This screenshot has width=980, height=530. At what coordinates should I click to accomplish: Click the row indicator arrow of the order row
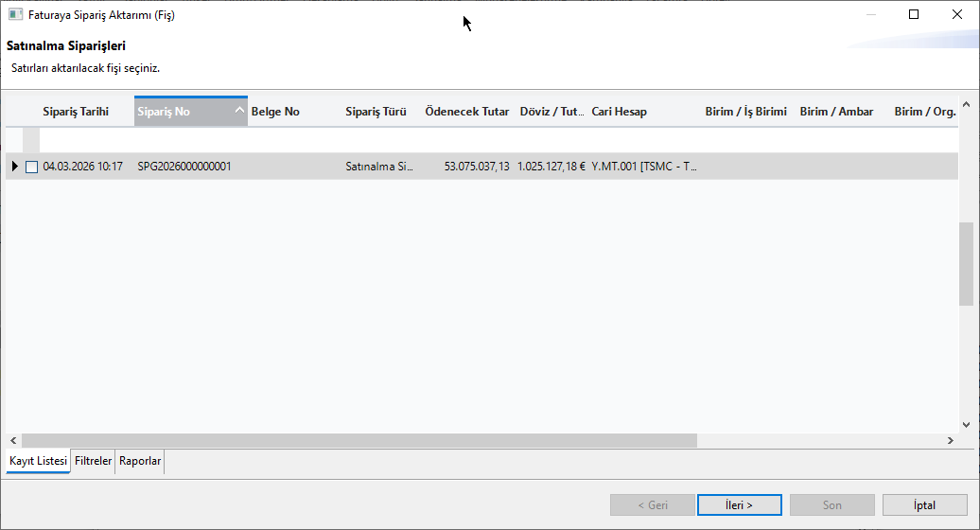tap(14, 167)
